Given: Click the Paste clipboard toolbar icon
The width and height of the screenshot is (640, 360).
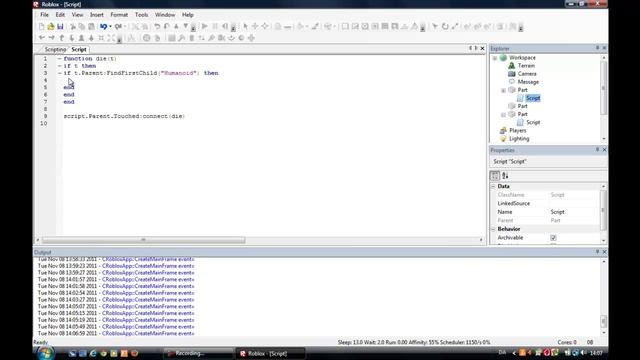Looking at the screenshot, I should tap(91, 27).
